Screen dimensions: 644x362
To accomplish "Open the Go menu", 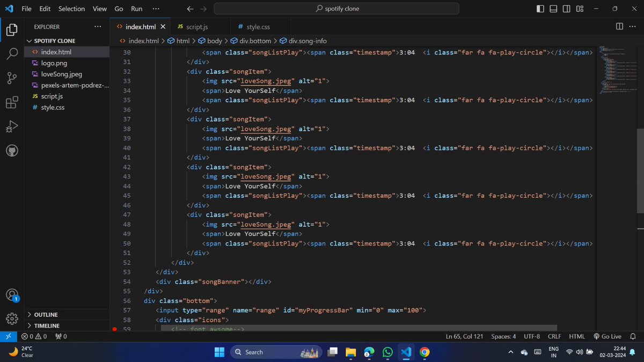I will (119, 9).
